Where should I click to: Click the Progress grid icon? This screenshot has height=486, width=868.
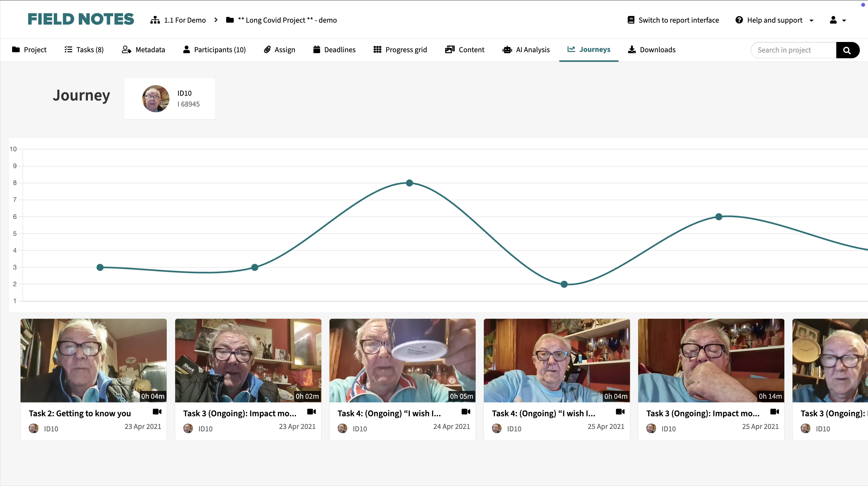pos(378,50)
